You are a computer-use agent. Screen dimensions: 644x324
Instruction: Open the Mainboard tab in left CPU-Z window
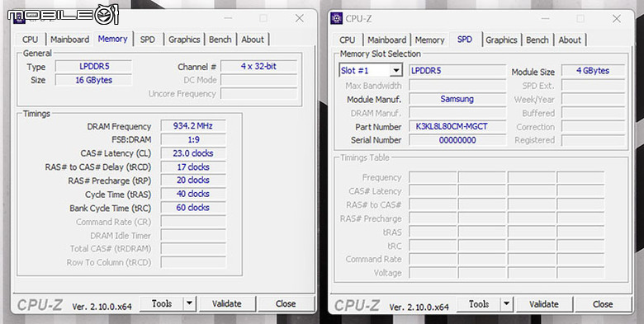[x=70, y=40]
